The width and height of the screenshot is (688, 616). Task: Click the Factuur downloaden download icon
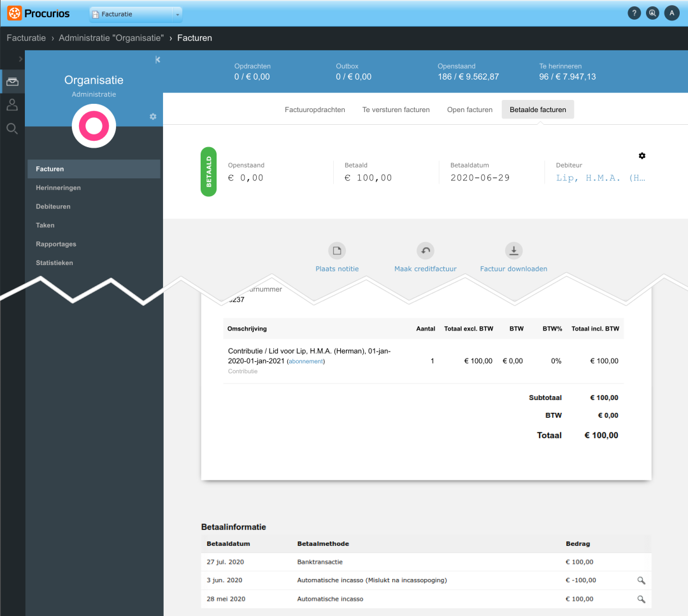click(514, 251)
